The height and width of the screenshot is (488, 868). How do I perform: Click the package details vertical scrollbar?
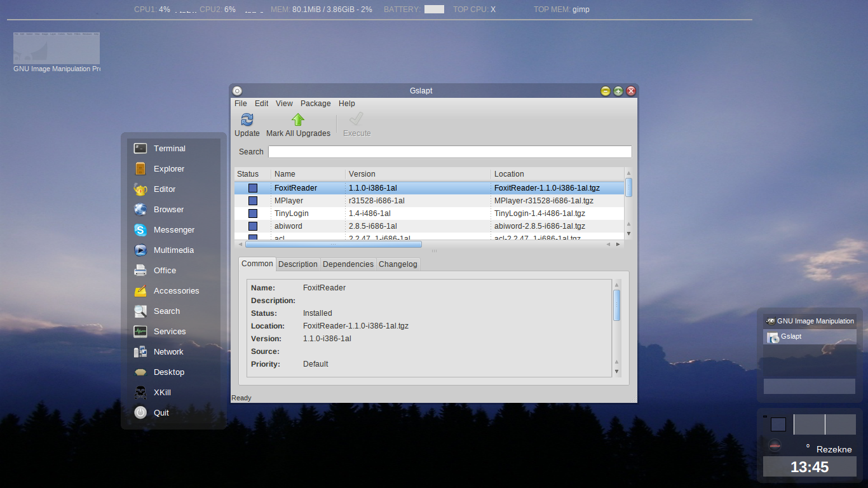coord(616,306)
